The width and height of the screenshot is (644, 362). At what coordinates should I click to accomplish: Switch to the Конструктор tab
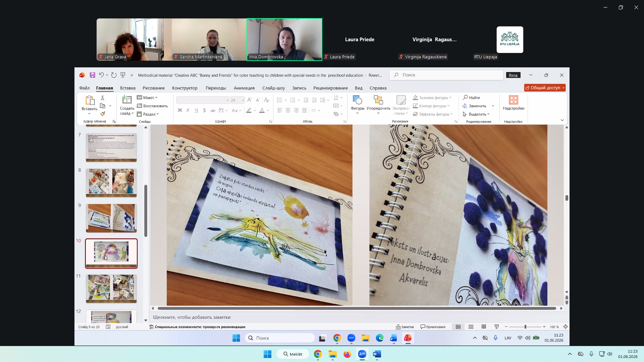pos(185,88)
